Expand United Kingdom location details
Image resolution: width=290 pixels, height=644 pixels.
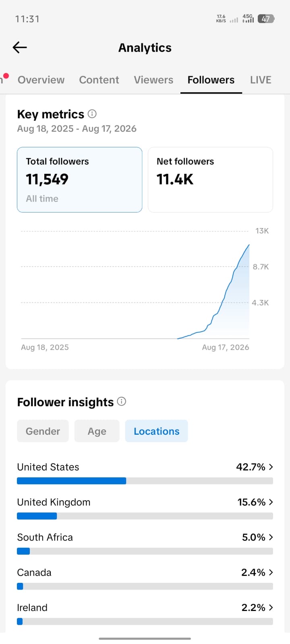[x=145, y=508]
